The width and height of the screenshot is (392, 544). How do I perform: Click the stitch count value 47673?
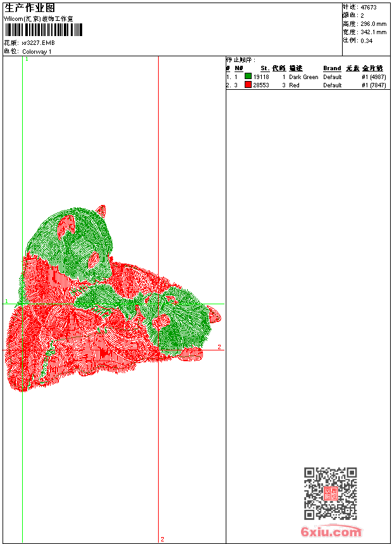(368, 8)
